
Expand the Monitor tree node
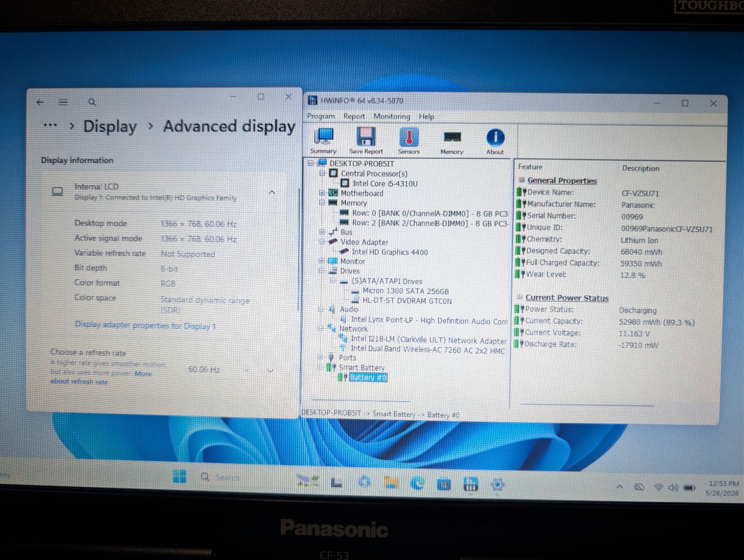point(321,261)
